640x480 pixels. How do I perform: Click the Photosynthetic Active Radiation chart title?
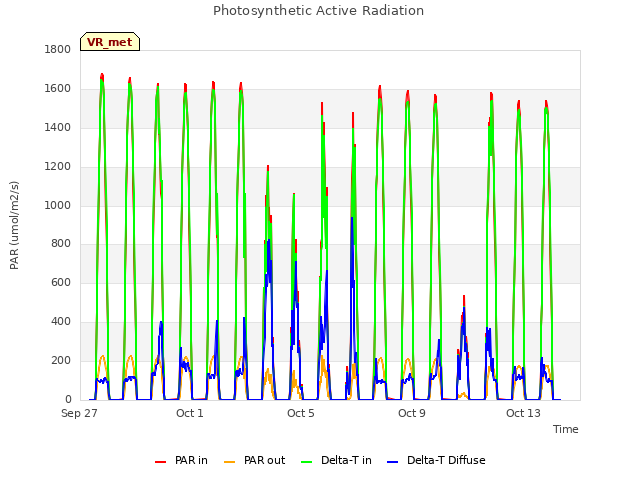click(318, 11)
